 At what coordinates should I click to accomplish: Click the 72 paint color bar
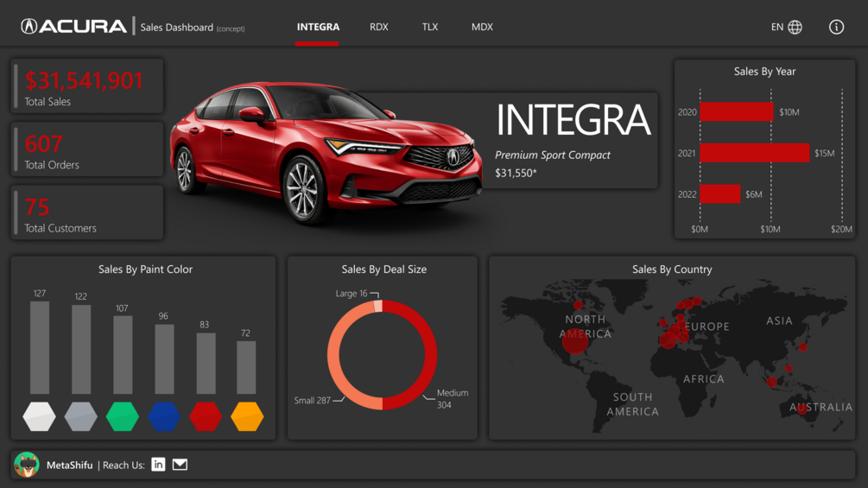coord(246,367)
